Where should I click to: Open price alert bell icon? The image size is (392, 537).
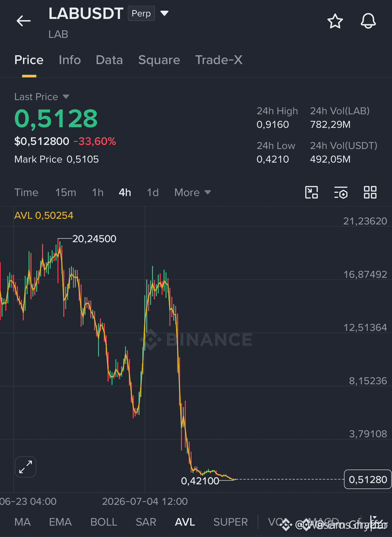click(368, 21)
